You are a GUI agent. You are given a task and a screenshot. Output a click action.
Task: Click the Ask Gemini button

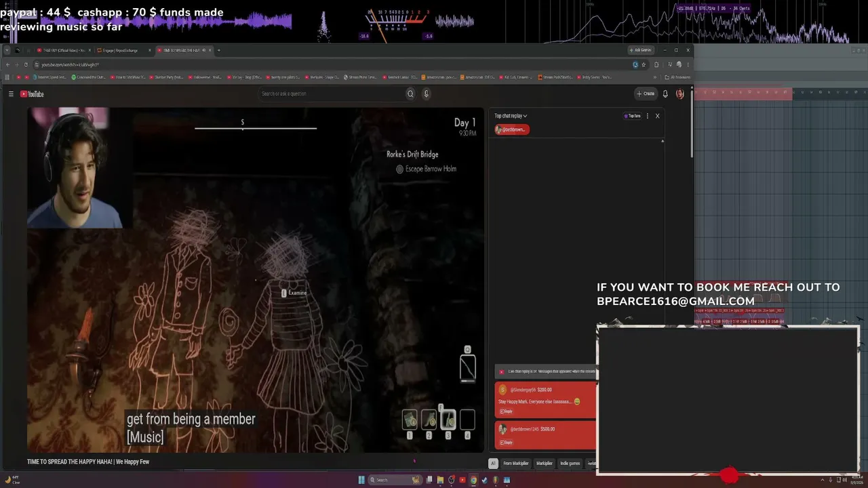pyautogui.click(x=641, y=50)
